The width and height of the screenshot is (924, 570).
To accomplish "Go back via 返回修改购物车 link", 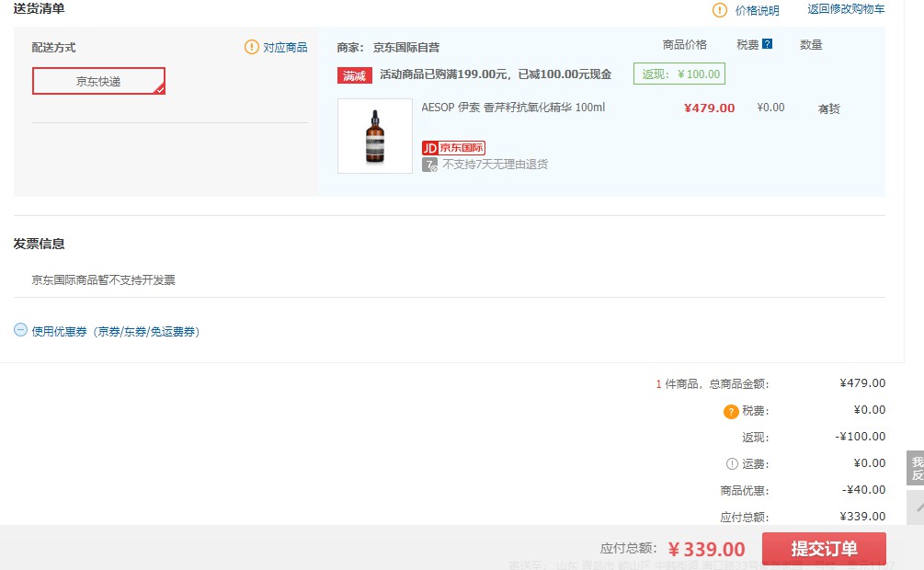I will (846, 9).
